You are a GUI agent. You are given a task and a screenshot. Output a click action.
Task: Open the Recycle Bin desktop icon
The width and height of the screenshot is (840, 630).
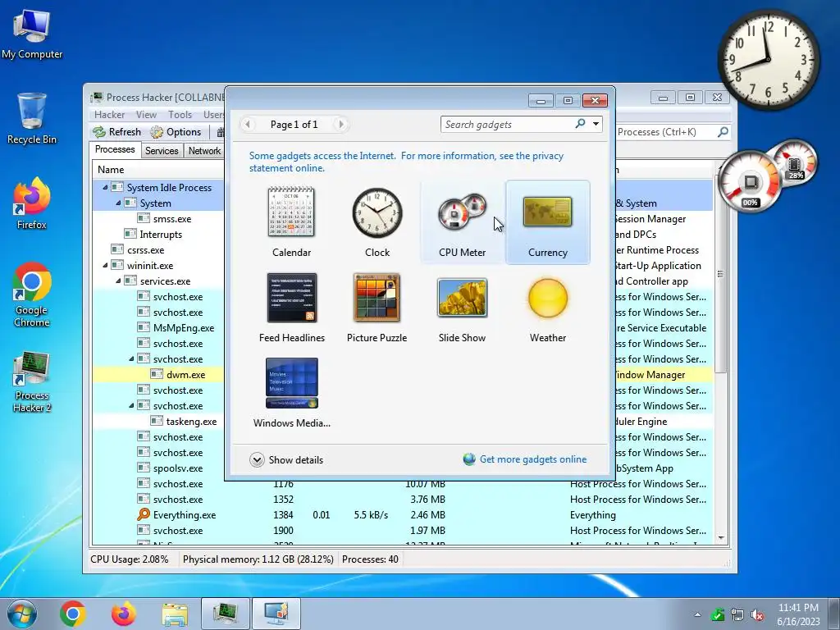32,119
